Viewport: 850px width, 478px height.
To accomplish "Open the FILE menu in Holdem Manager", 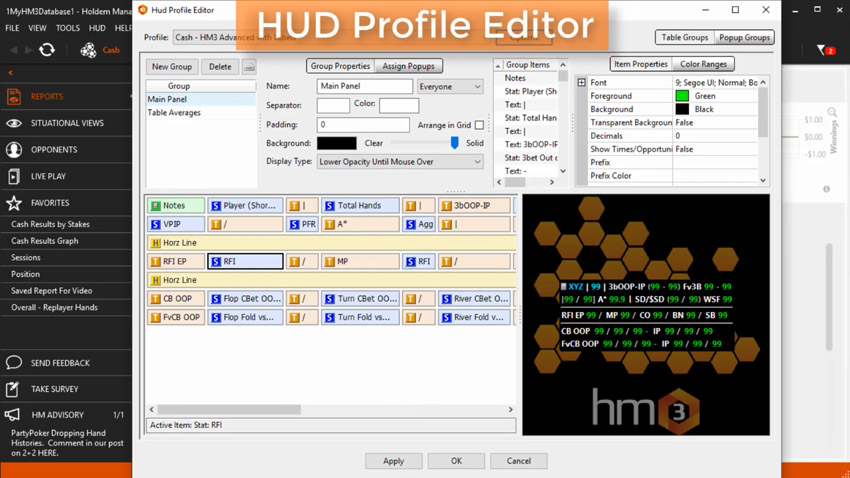I will pos(12,28).
